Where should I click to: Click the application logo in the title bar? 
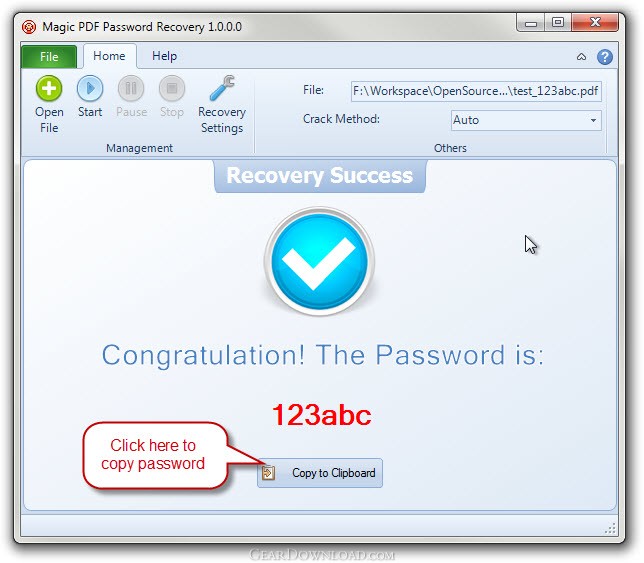coord(29,27)
